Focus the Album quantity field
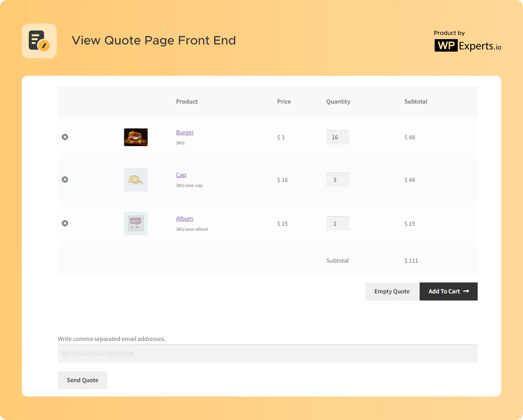The height and width of the screenshot is (420, 523). [338, 223]
